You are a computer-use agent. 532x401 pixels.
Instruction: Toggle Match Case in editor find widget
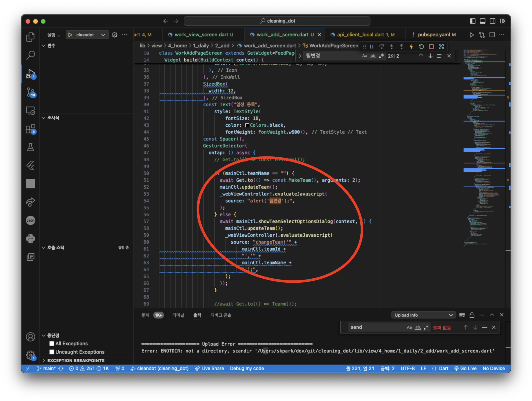pyautogui.click(x=364, y=56)
